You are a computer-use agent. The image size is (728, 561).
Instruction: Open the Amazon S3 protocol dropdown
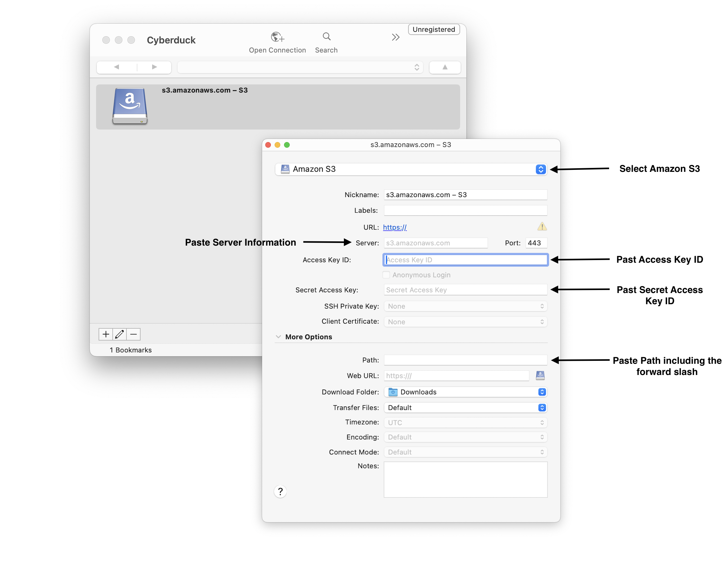coord(411,169)
